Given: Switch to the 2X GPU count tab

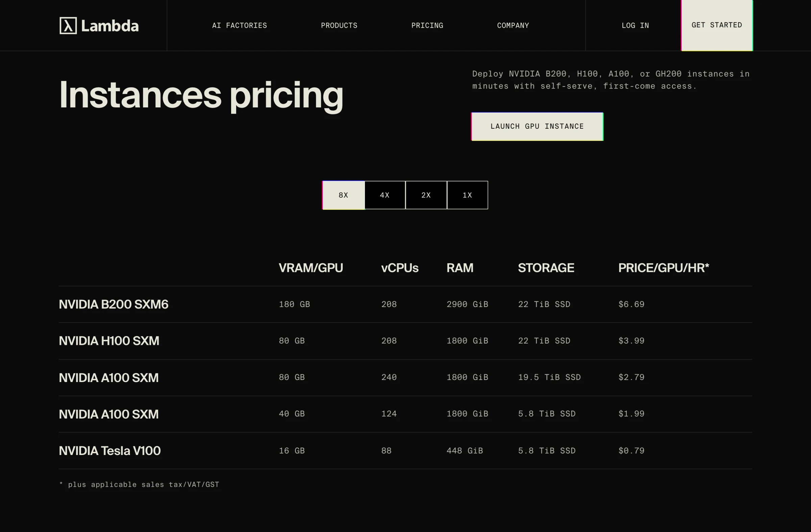Looking at the screenshot, I should coord(426,195).
